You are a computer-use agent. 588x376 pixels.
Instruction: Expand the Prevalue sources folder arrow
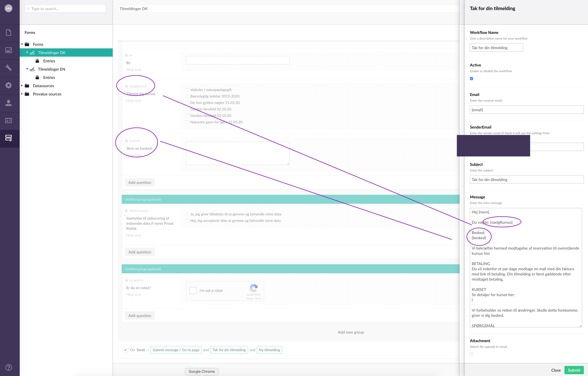pos(22,94)
